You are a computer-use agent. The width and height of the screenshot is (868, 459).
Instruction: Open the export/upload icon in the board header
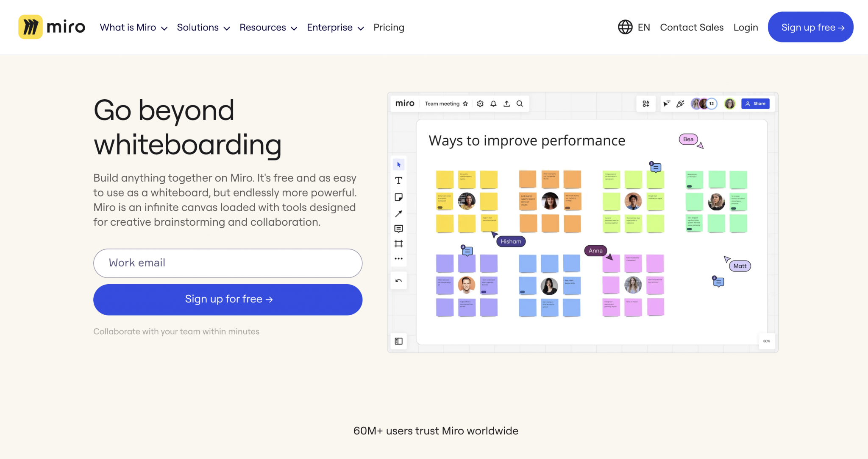click(506, 103)
